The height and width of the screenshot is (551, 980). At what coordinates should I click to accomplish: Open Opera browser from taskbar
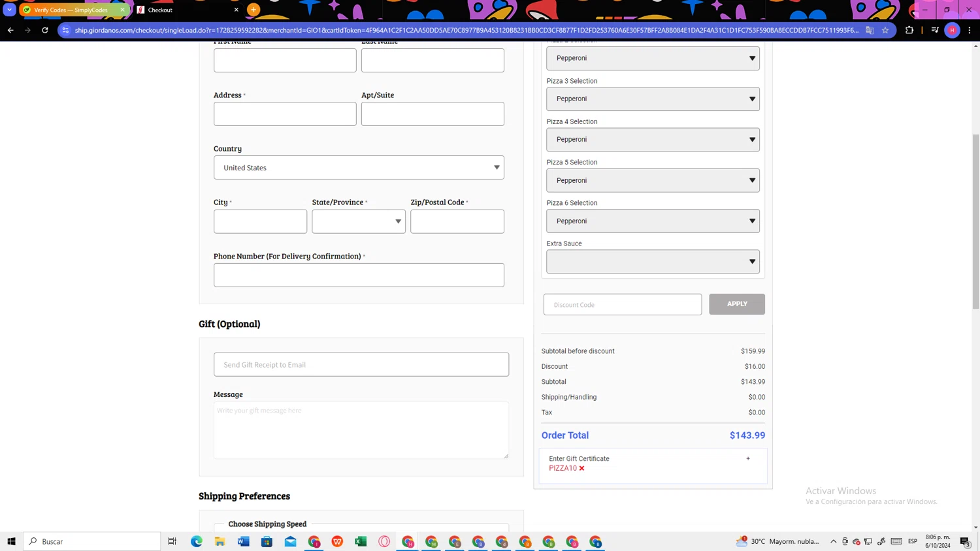(385, 541)
